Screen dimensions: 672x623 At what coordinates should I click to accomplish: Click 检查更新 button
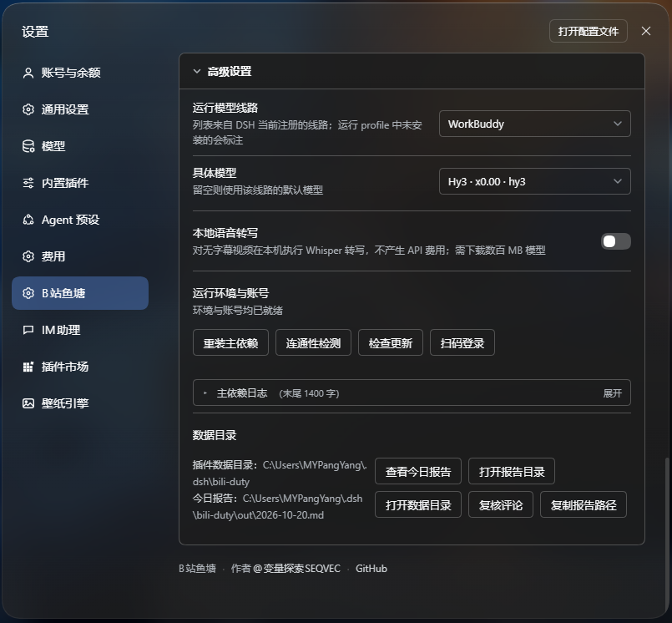pos(391,342)
